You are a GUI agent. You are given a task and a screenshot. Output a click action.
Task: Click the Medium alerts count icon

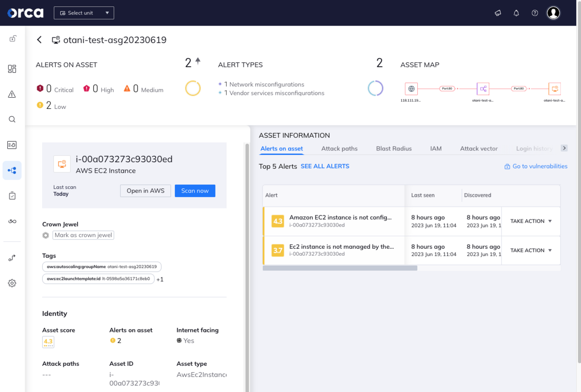[x=127, y=89]
